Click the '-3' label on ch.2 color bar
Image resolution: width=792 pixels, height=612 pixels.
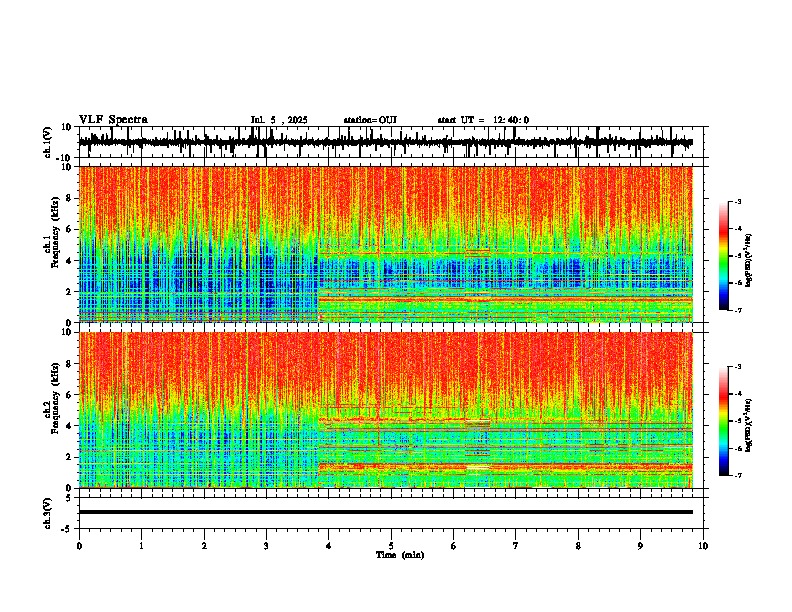click(738, 367)
